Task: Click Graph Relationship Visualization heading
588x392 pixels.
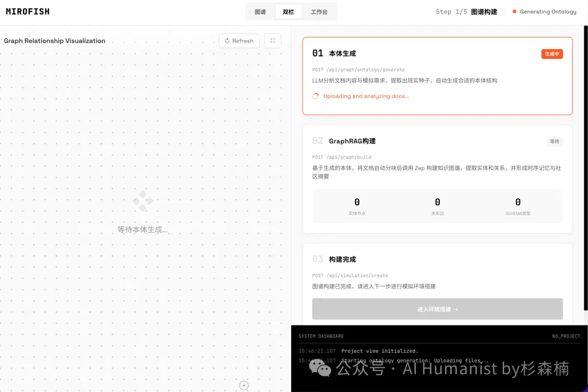Action: pos(55,41)
